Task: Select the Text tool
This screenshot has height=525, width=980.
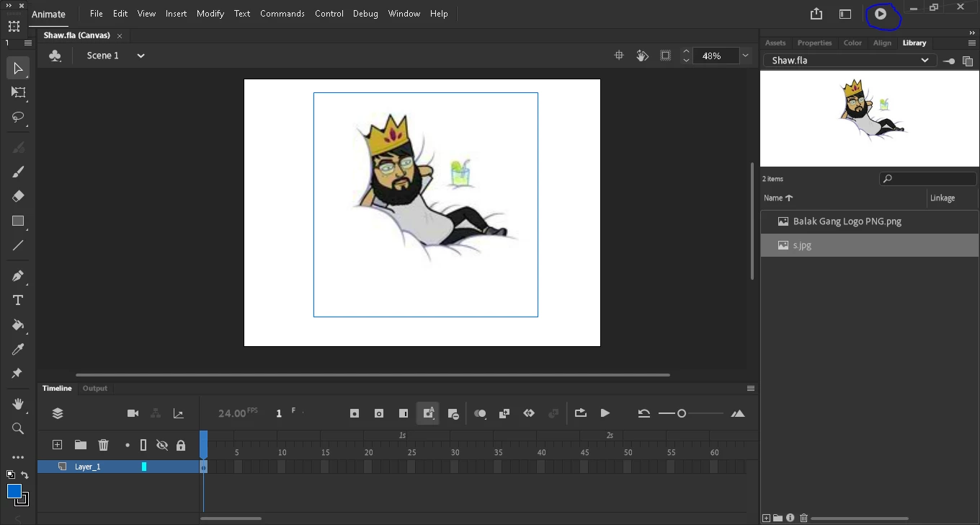Action: pos(18,300)
